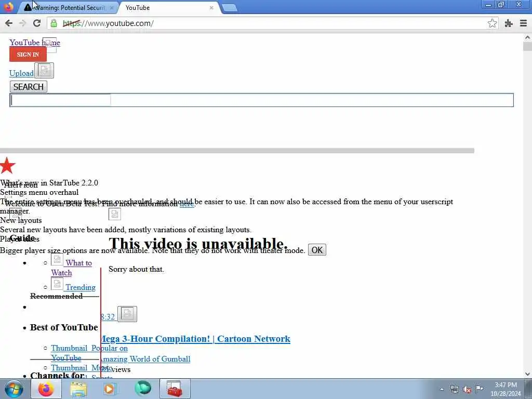
Task: Go back with the browser back arrow
Action: point(9,23)
